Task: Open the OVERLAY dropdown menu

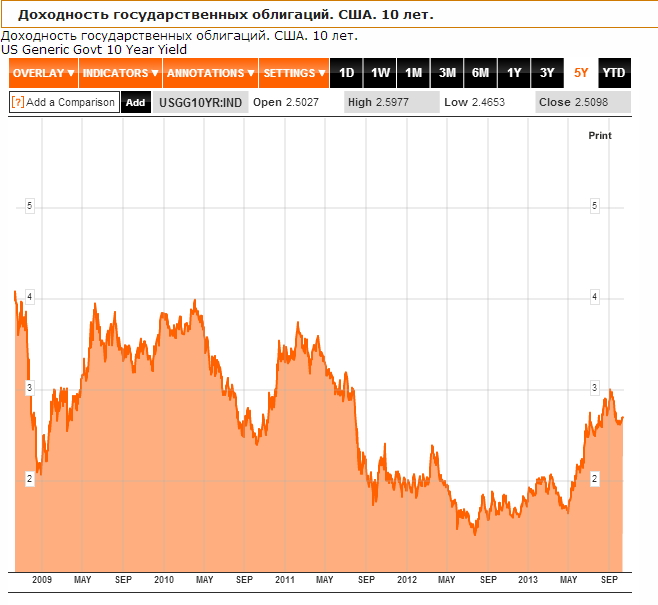Action: [x=43, y=73]
